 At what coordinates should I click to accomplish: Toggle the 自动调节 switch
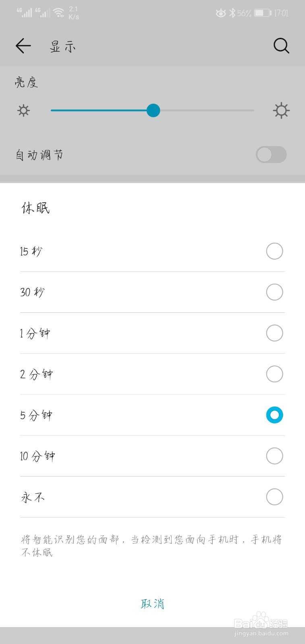[271, 155]
